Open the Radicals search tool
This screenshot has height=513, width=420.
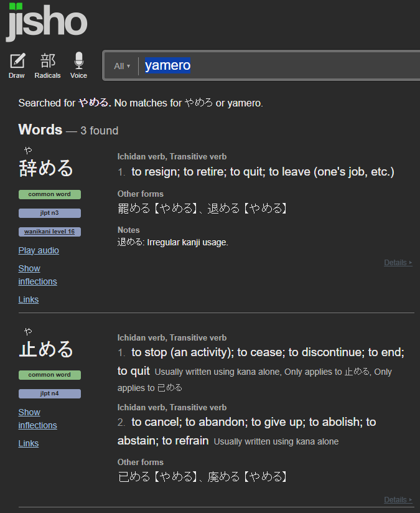point(47,66)
